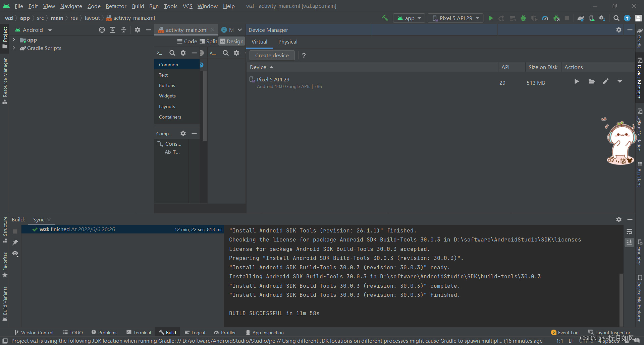Image resolution: width=644 pixels, height=345 pixels.
Task: Collapse all in Project panel
Action: [124, 30]
